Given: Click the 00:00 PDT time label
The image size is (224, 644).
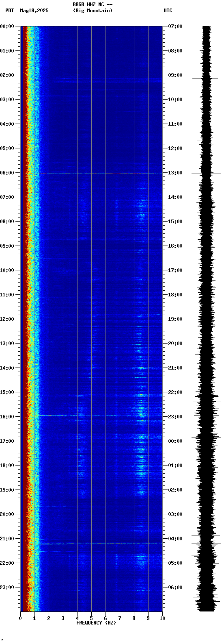Looking at the screenshot, I should (7, 26).
